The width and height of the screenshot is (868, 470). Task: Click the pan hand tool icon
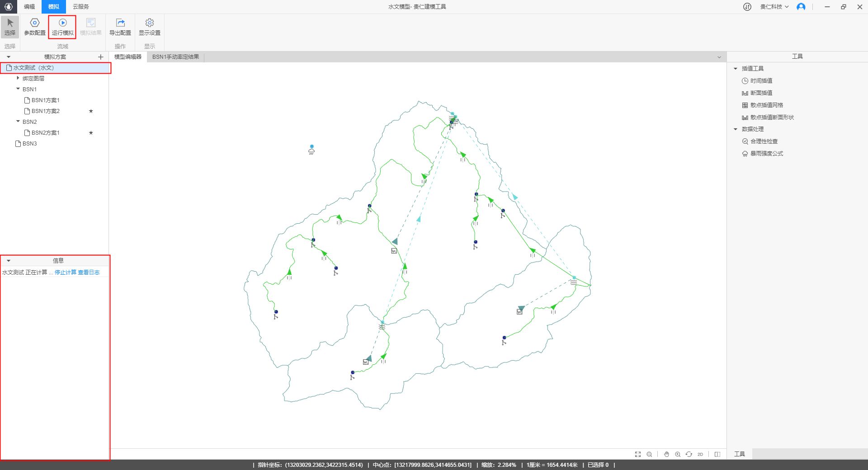pyautogui.click(x=666, y=454)
